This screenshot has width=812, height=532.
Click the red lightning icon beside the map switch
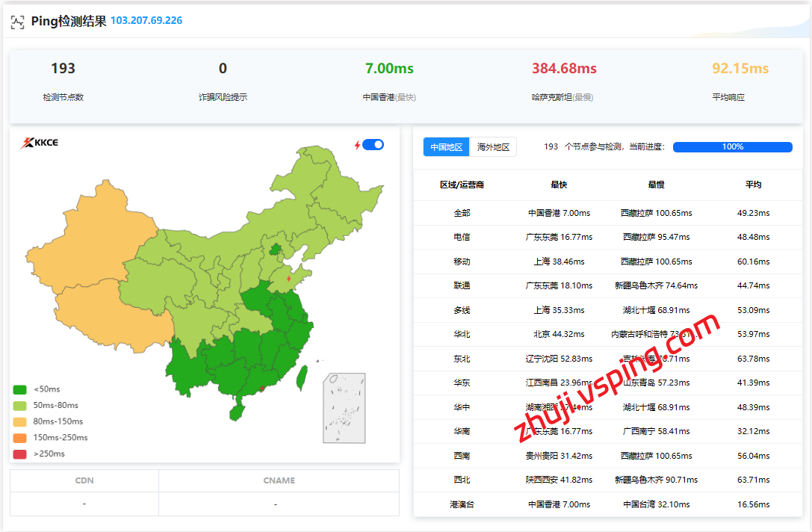tap(357, 145)
